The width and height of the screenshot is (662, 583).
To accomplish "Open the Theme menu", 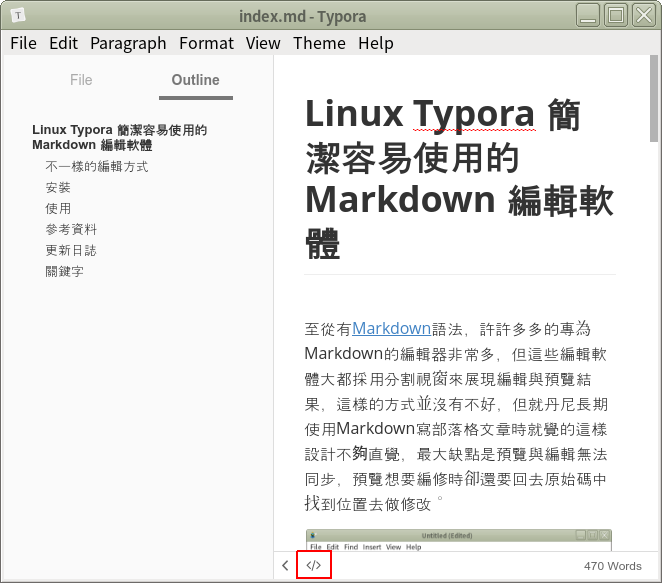I will coord(319,43).
